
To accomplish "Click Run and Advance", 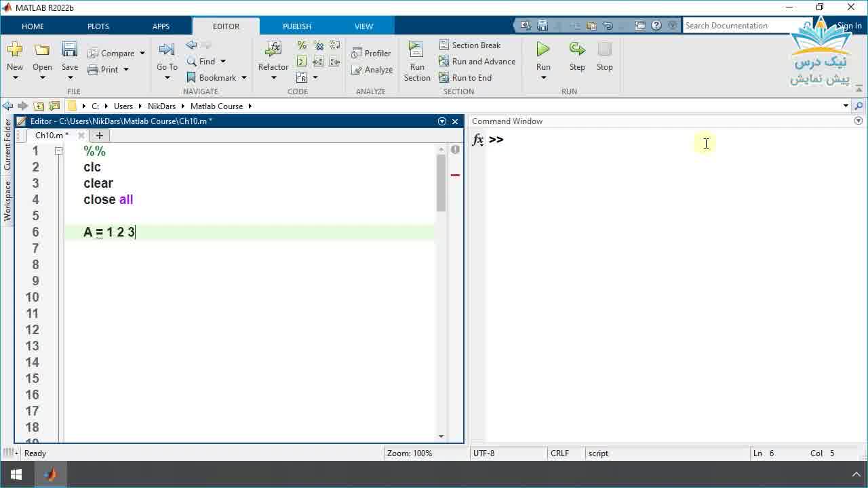I will [477, 61].
